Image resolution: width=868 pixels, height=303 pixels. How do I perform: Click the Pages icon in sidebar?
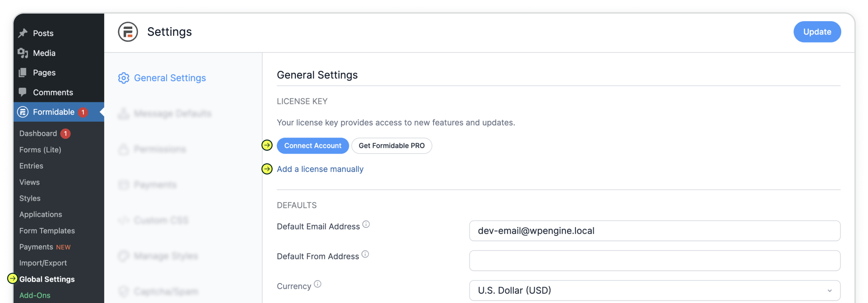pyautogui.click(x=23, y=73)
